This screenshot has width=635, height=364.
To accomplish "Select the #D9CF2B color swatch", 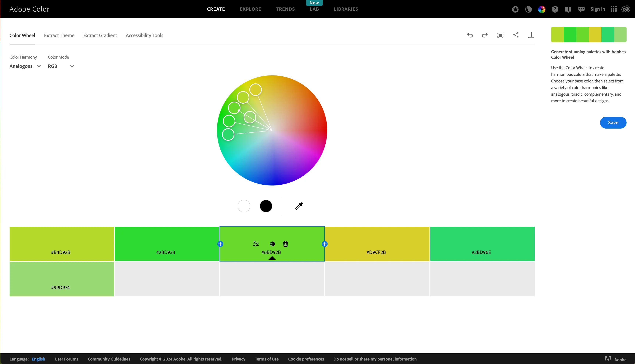I will click(x=377, y=244).
